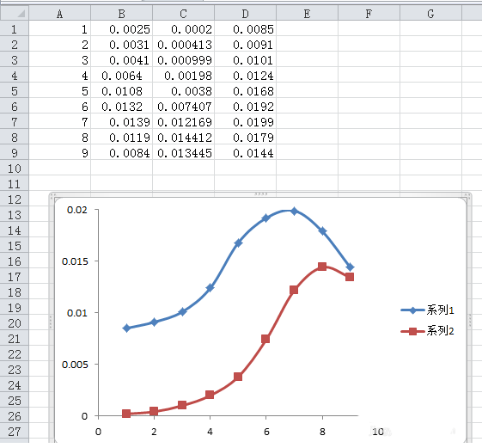Click cell containing 0.0108
The width and height of the screenshot is (482, 448).
121,90
